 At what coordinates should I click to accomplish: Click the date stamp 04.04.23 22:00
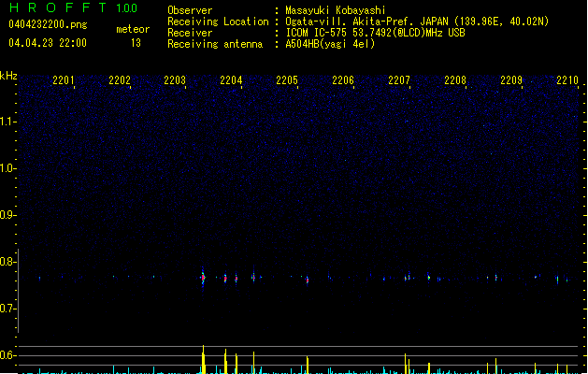(48, 43)
